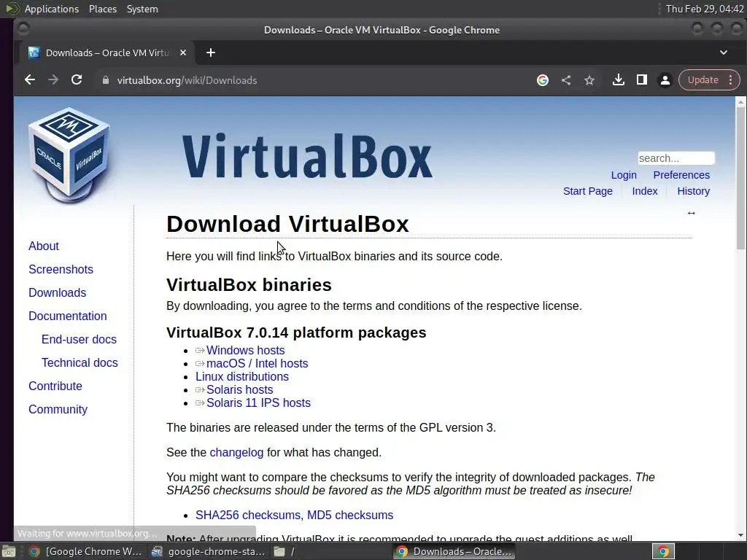Screen dimensions: 747x560
Task: Open a new tab with the plus button
Action: tap(211, 52)
